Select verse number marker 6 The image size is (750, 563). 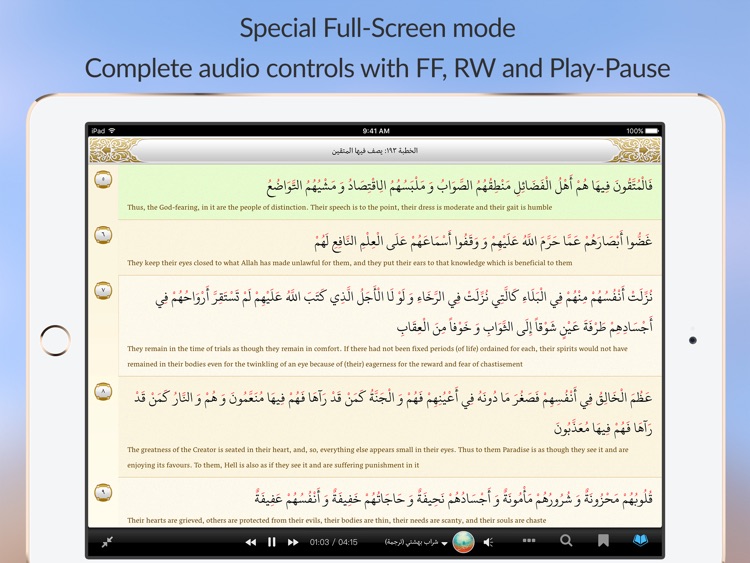(103, 235)
